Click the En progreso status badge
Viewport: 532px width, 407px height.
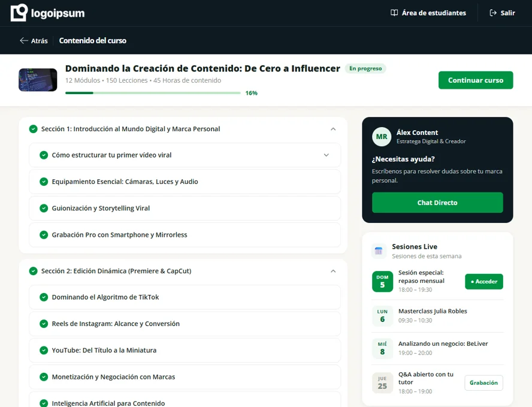(365, 68)
